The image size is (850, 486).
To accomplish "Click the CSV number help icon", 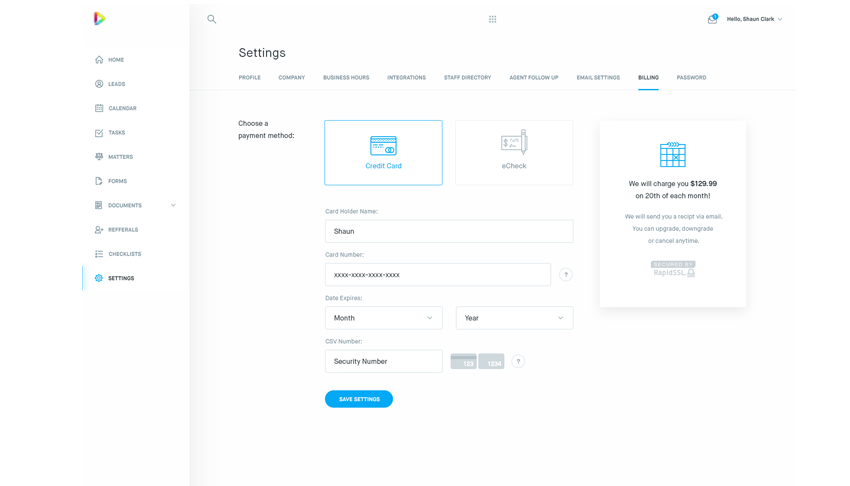I will click(518, 361).
